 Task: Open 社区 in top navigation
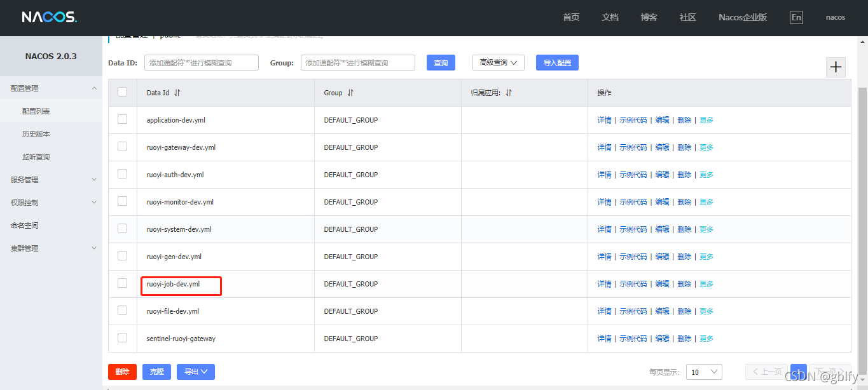click(x=687, y=17)
